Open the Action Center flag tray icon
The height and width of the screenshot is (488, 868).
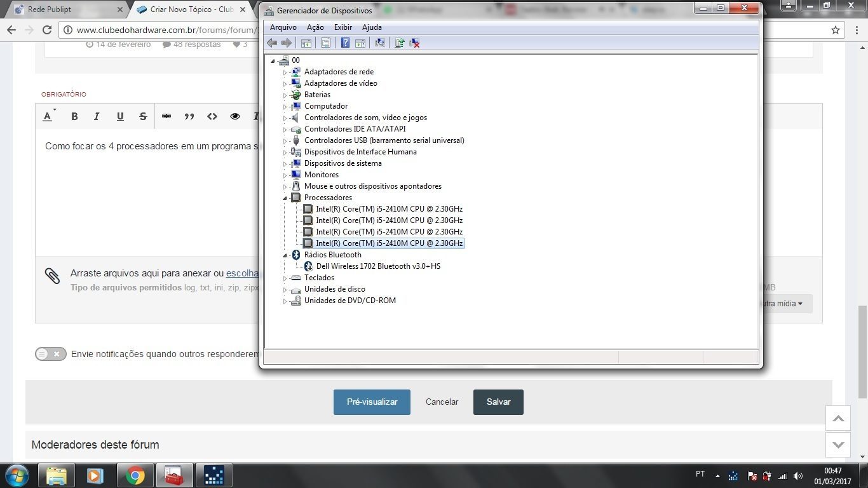coord(752,475)
